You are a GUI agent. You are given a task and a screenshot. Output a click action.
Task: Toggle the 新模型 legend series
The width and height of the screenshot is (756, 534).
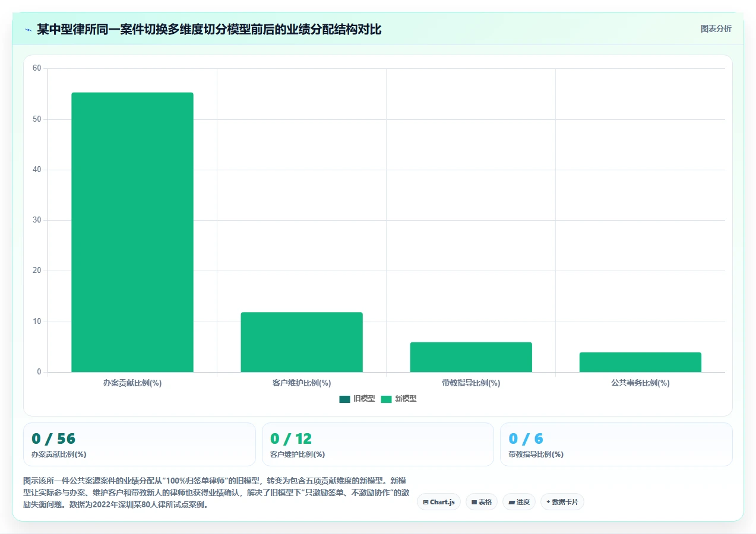click(398, 399)
